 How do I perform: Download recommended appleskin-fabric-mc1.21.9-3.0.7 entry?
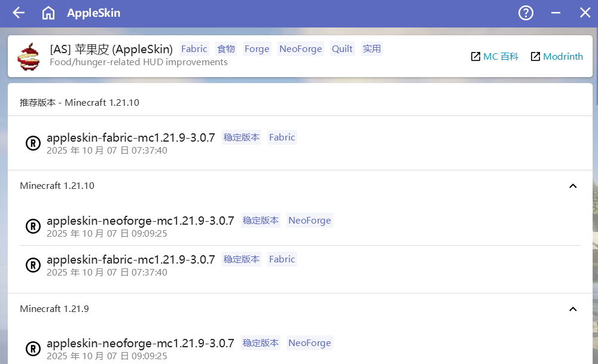pos(131,137)
